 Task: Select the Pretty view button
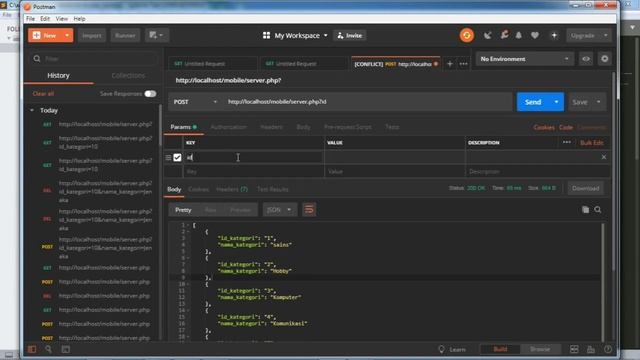(x=183, y=210)
